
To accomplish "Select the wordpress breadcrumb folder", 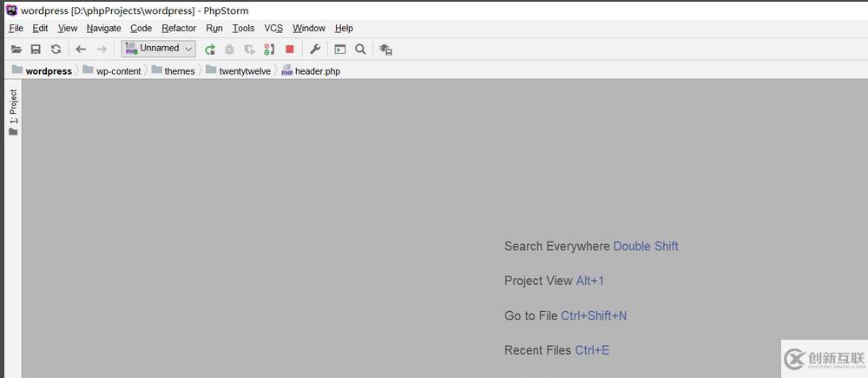I will (42, 70).
